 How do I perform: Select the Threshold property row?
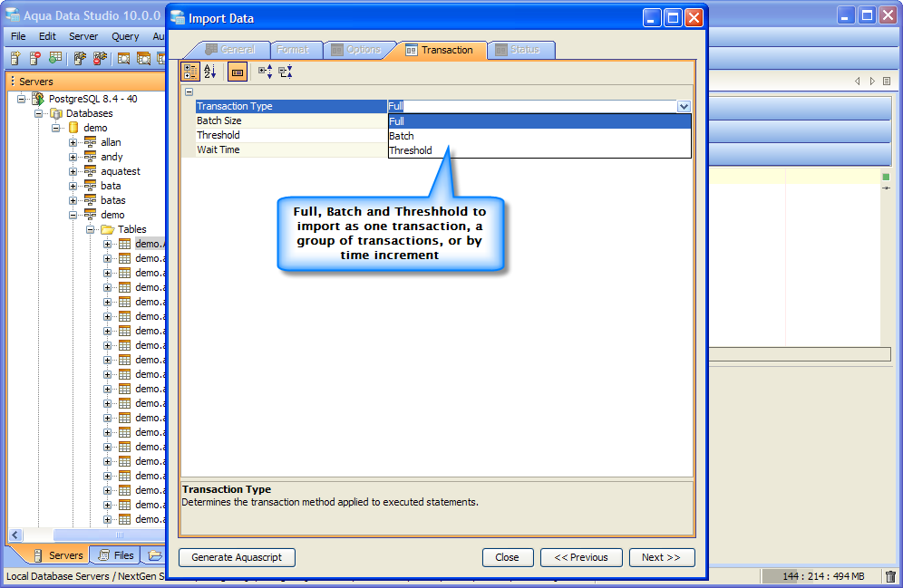click(x=291, y=135)
